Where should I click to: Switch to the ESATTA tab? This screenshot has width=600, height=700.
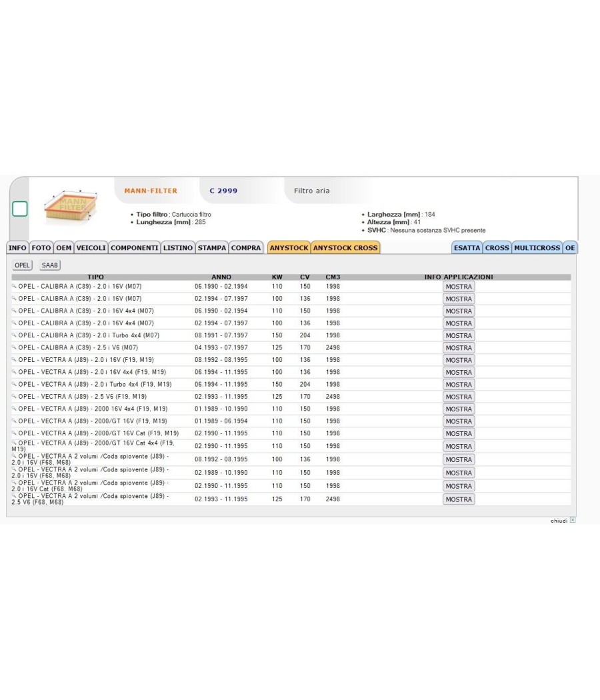coord(467,248)
